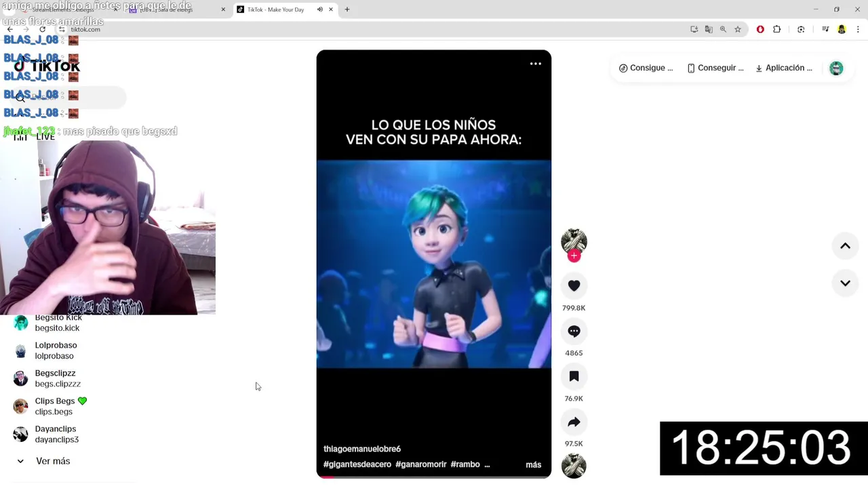This screenshot has height=488, width=868.
Task: Click the TikTok search magnifier icon
Action: [20, 98]
